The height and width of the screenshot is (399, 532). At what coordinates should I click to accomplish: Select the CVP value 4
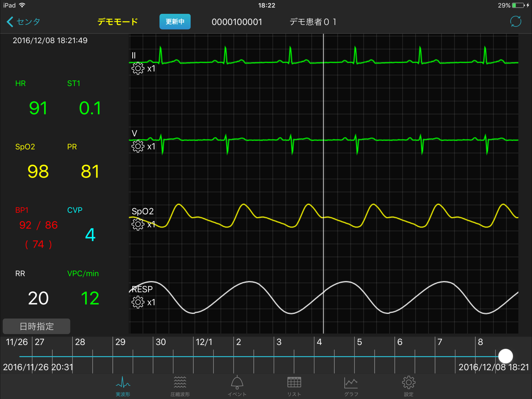90,235
